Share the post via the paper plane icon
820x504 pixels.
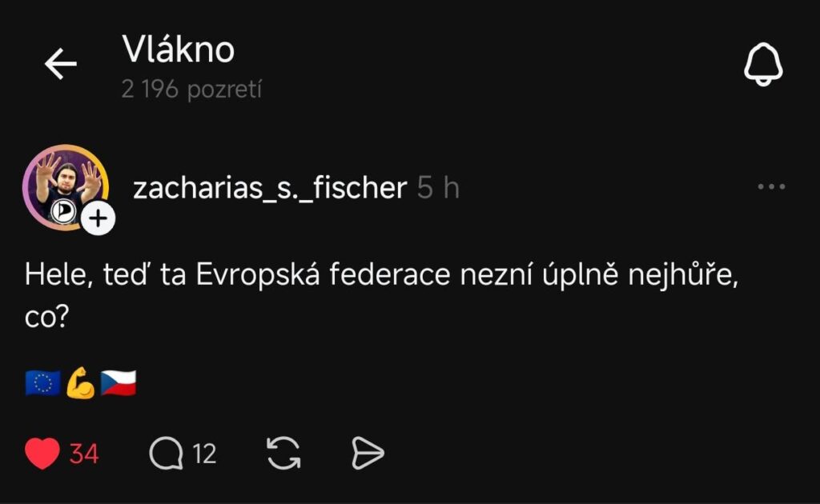point(368,454)
